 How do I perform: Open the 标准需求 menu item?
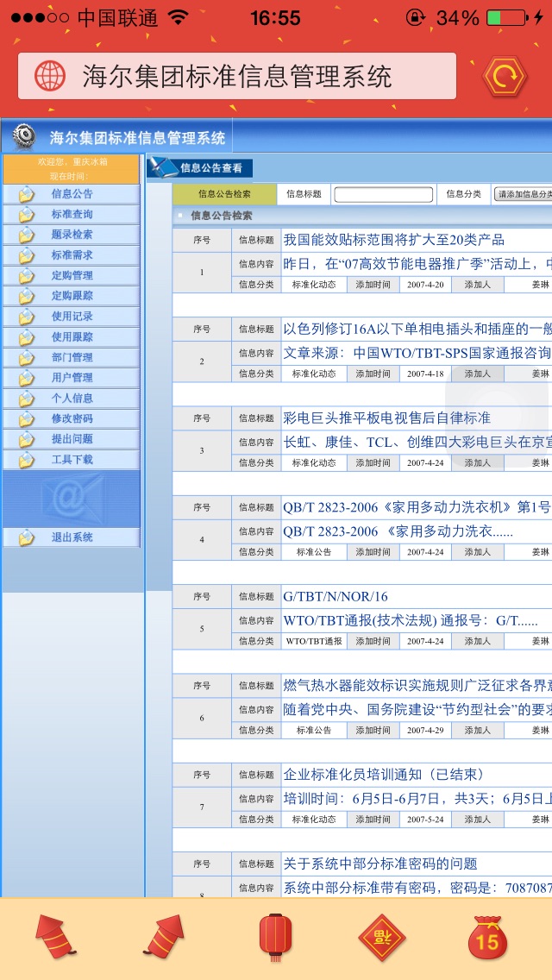(72, 255)
